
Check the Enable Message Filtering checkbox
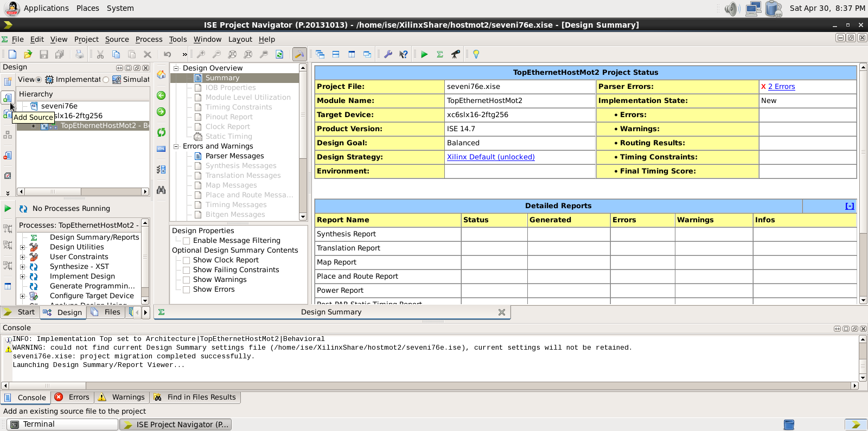[x=186, y=241]
